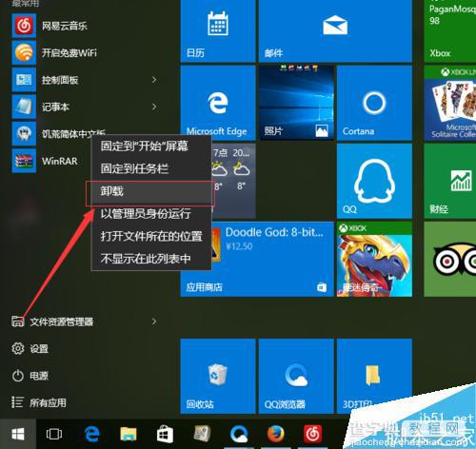Open the 饥荒简体中文版 game icon
The width and height of the screenshot is (476, 449).
click(x=24, y=133)
